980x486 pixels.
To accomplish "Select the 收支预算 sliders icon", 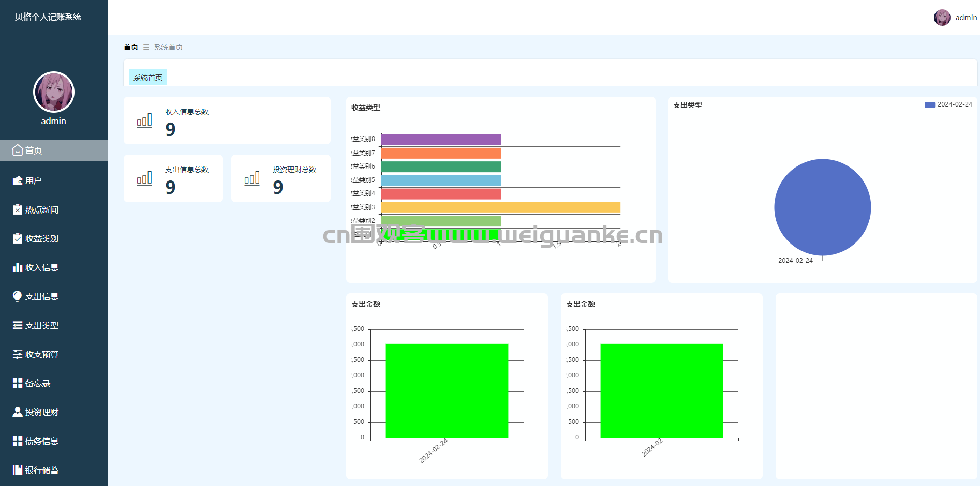I will click(x=18, y=354).
